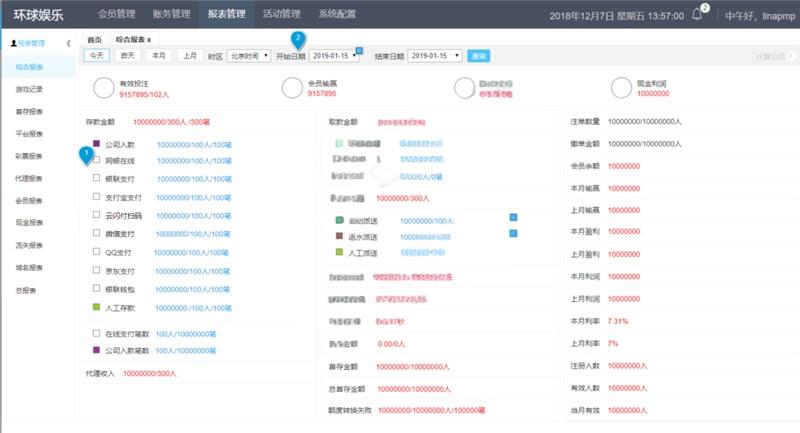Open 游戏记录 in the left sidebar
This screenshot has height=433, width=800.
pyautogui.click(x=29, y=89)
